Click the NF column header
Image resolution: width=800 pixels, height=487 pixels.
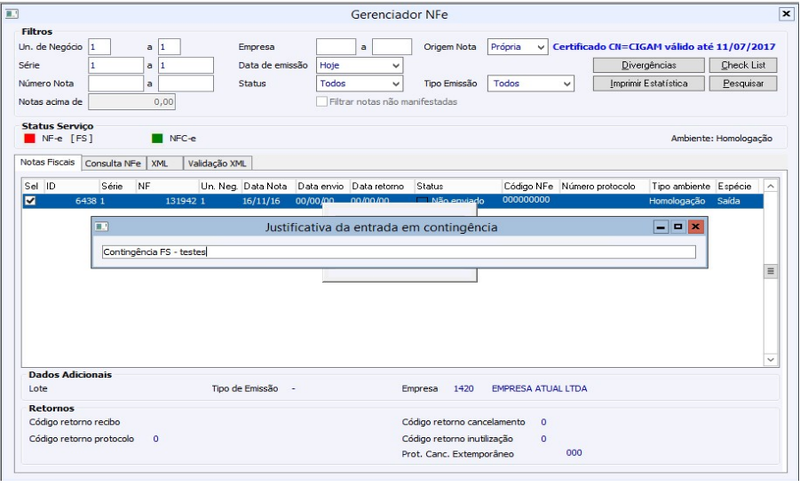(167, 186)
